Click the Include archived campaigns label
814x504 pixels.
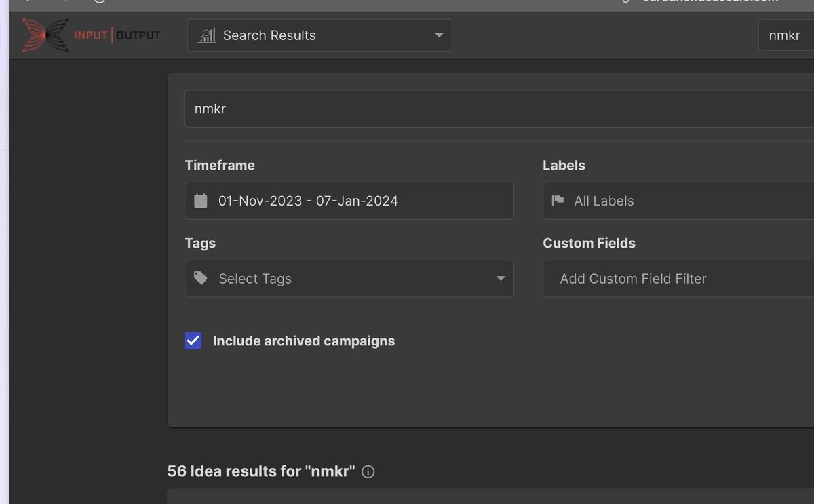[304, 341]
